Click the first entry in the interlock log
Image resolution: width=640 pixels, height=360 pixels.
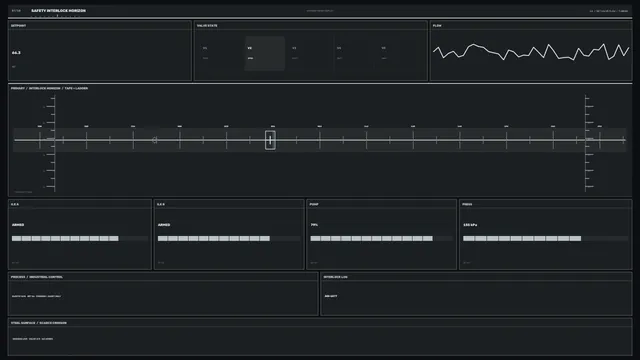pos(331,296)
